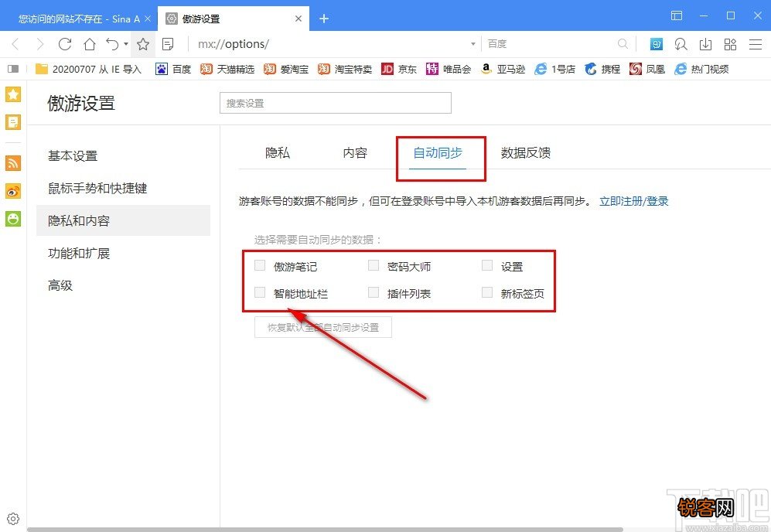The image size is (771, 532).
Task: Switch to the Sina tab
Action: click(x=79, y=19)
